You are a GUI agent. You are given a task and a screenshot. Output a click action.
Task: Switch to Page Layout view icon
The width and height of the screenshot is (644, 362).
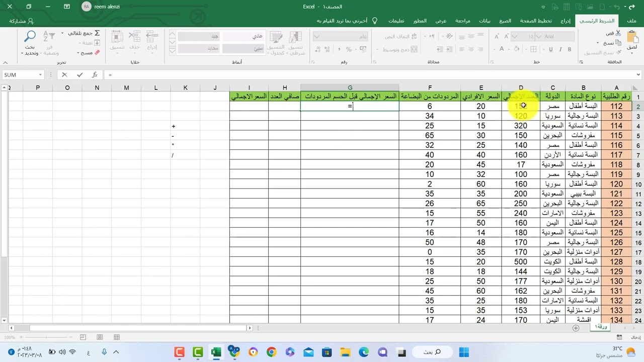(100, 337)
